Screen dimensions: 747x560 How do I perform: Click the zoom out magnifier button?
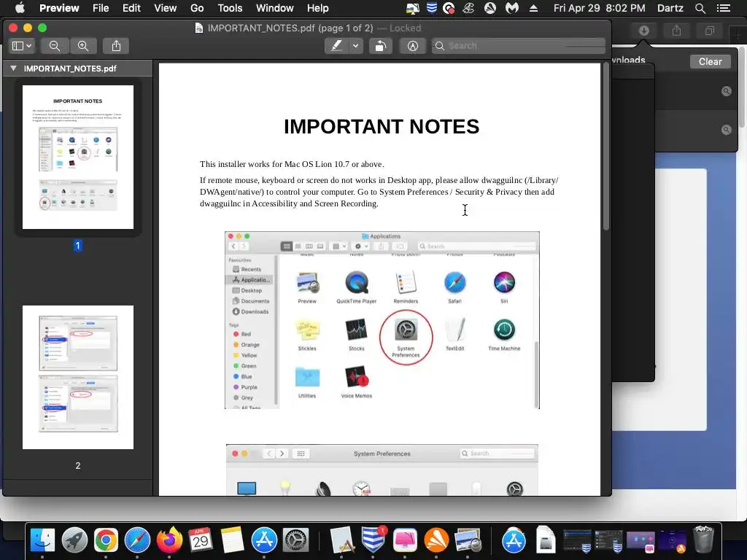pos(55,46)
